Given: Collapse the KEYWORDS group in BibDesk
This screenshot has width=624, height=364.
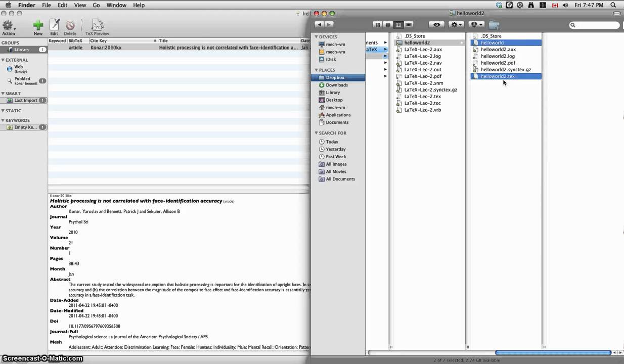Looking at the screenshot, I should click(x=3, y=120).
